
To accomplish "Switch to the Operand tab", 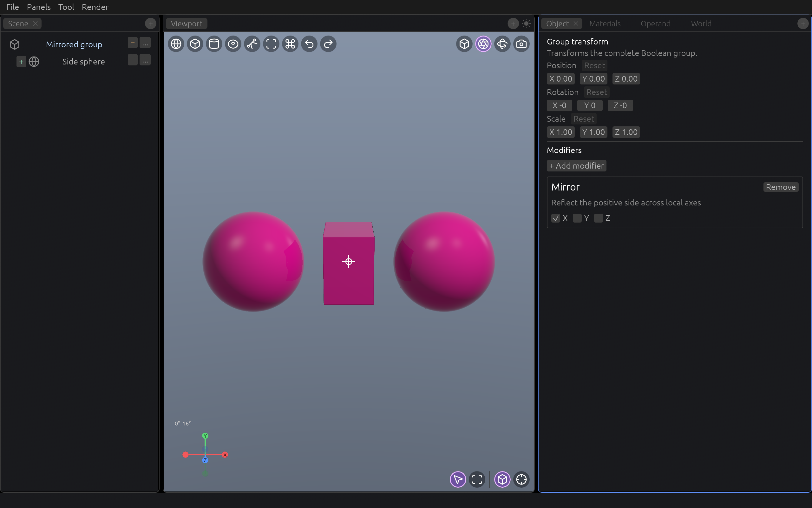I will click(x=655, y=23).
